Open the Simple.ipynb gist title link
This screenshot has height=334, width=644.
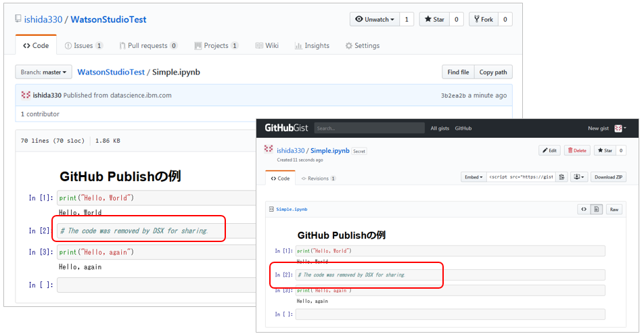coord(330,151)
